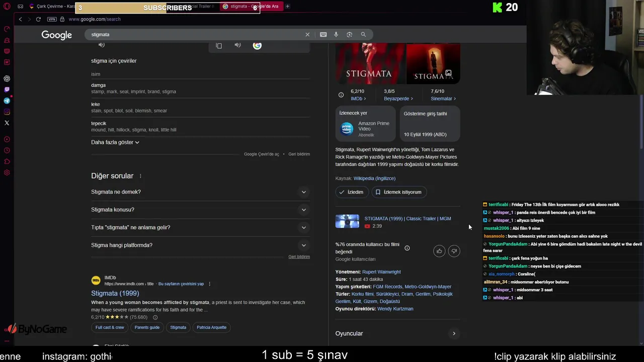
Task: Mark film as İzledim
Action: pyautogui.click(x=351, y=192)
